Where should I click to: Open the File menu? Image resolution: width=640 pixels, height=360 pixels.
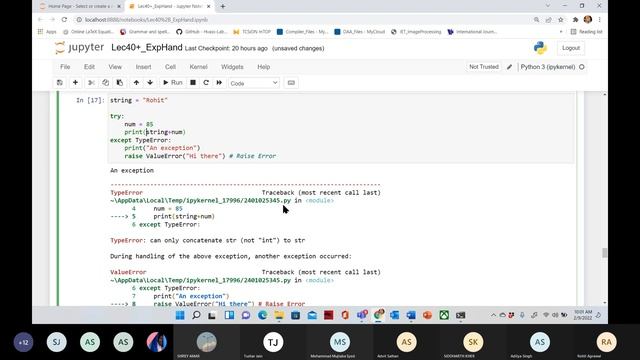[x=65, y=67]
